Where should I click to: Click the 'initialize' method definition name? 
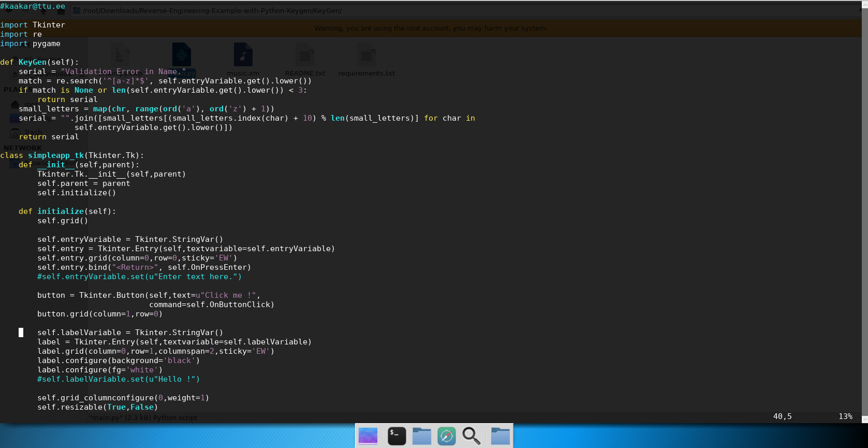click(x=61, y=211)
